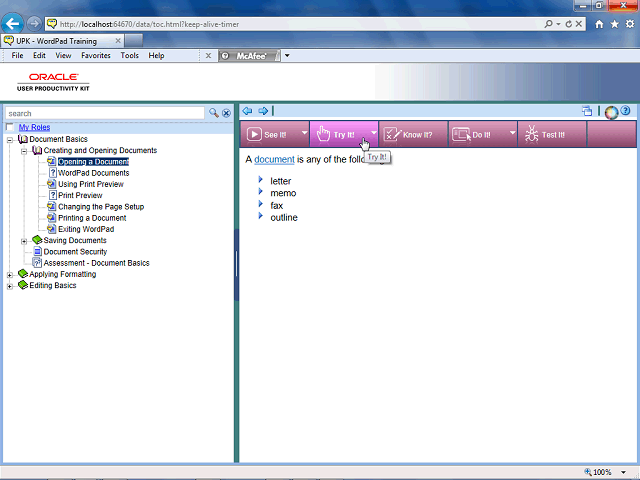Viewport: 640px width, 480px height.
Task: Launch Test It! mode
Action: 552,134
